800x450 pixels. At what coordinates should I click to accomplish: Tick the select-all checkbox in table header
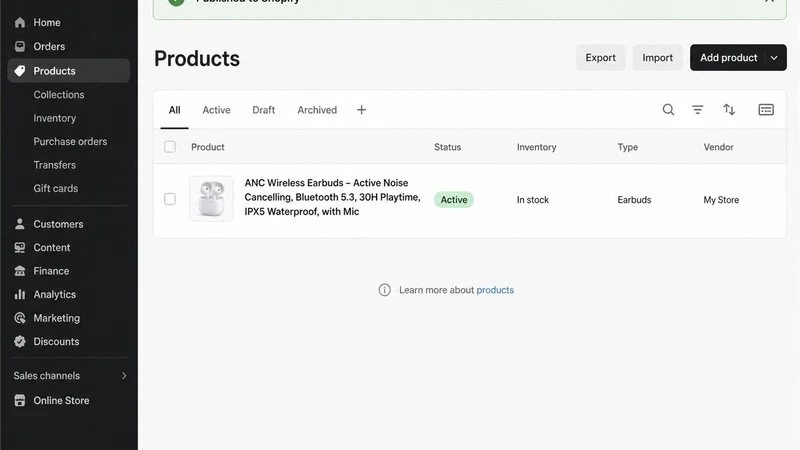pos(170,147)
